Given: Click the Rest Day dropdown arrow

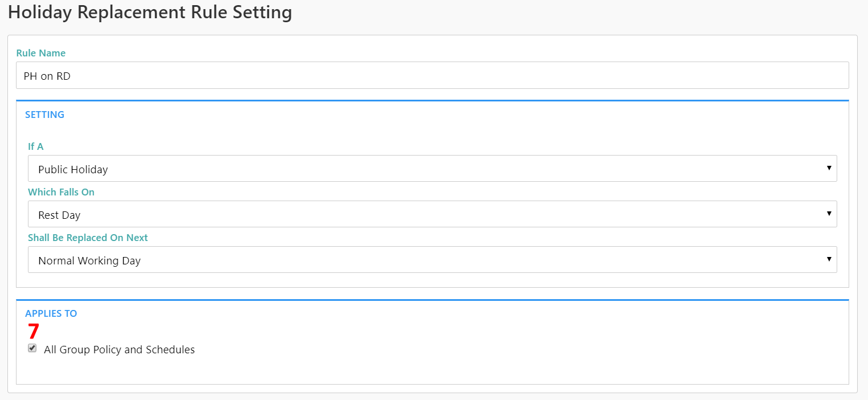Looking at the screenshot, I should coord(828,214).
